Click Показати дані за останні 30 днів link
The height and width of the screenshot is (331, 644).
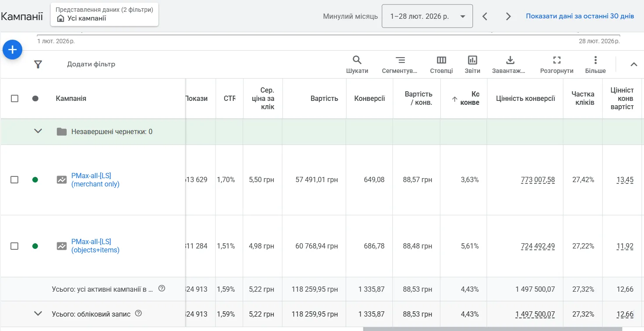tap(580, 16)
